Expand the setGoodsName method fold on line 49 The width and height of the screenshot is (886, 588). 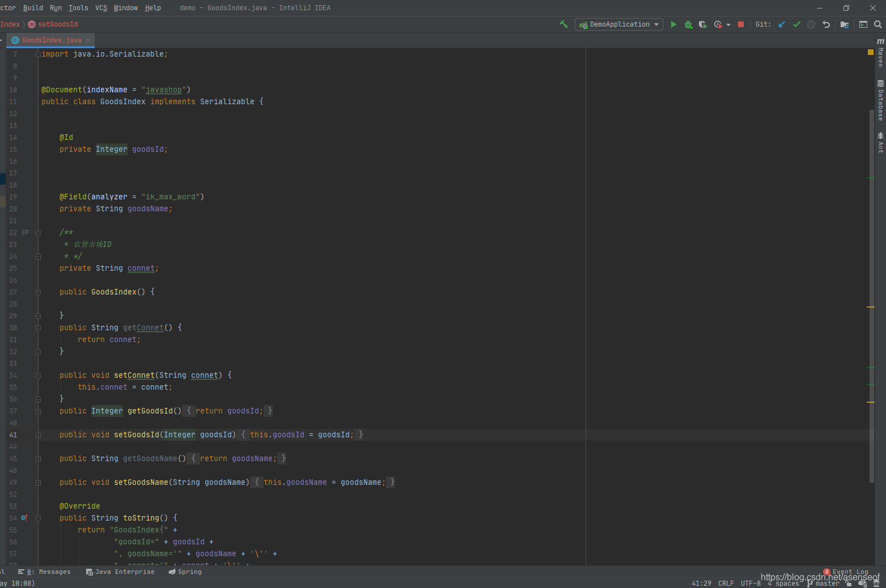(38, 483)
